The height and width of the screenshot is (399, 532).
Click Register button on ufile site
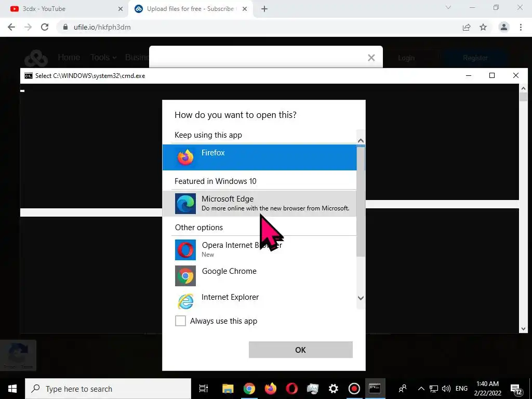pos(475,58)
